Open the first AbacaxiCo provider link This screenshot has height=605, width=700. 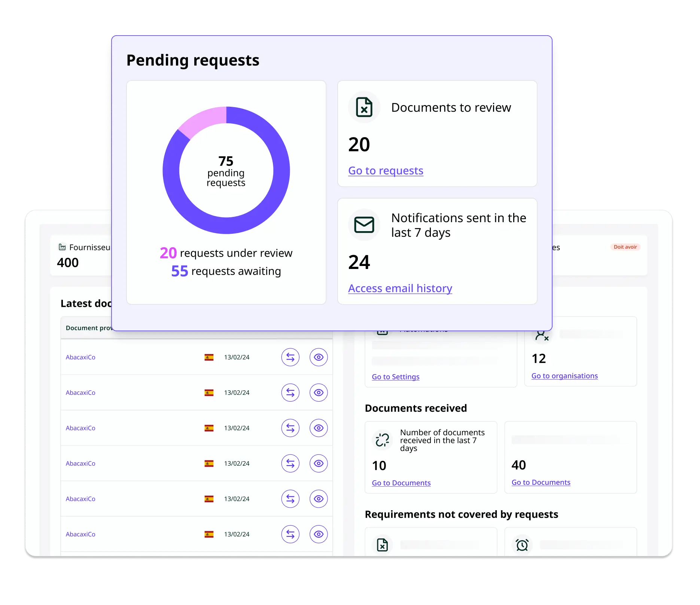[80, 357]
